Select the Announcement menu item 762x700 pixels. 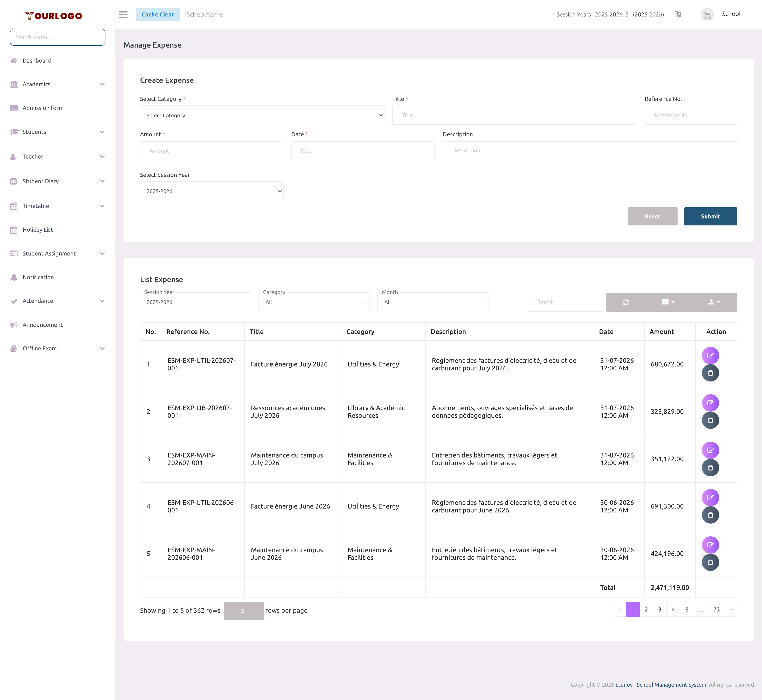(x=42, y=325)
